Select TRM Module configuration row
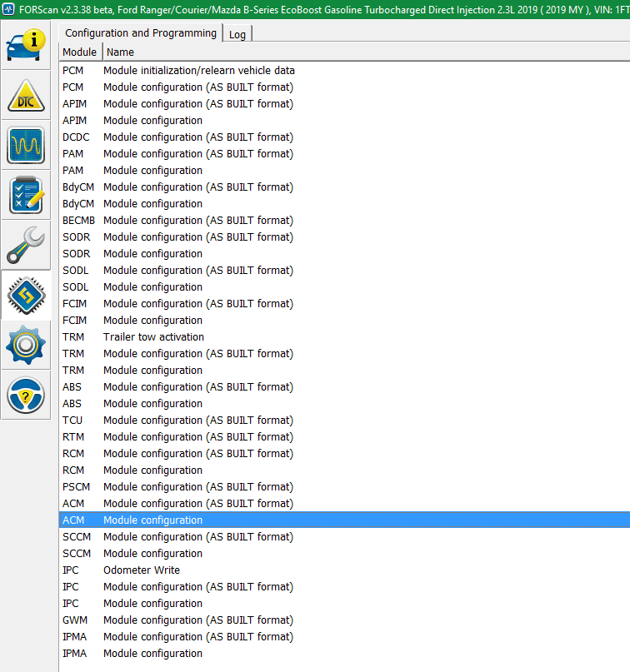630x672 pixels. [x=344, y=371]
